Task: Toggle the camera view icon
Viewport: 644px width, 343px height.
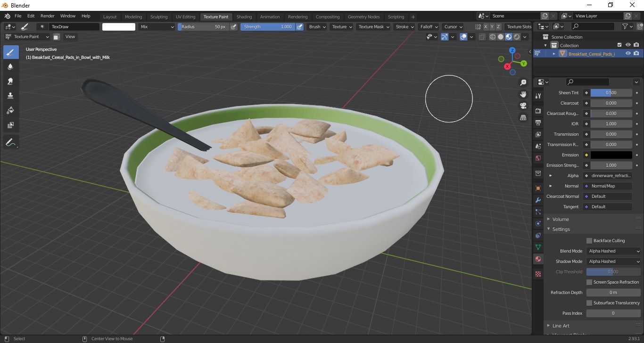Action: pos(523,106)
